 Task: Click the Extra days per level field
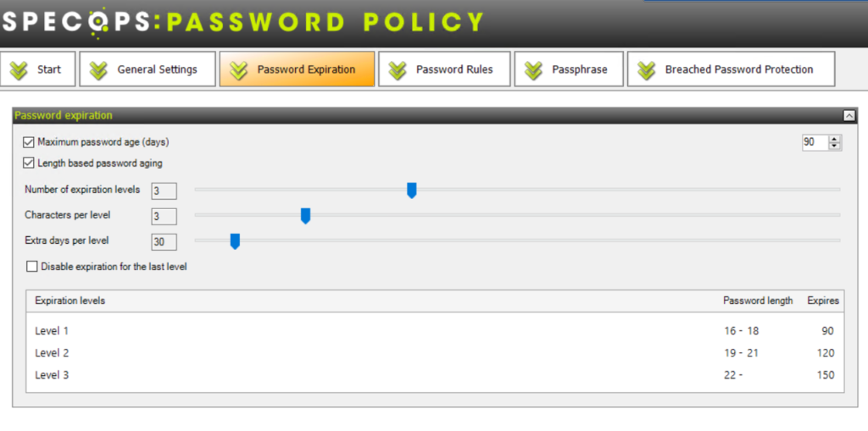[164, 242]
